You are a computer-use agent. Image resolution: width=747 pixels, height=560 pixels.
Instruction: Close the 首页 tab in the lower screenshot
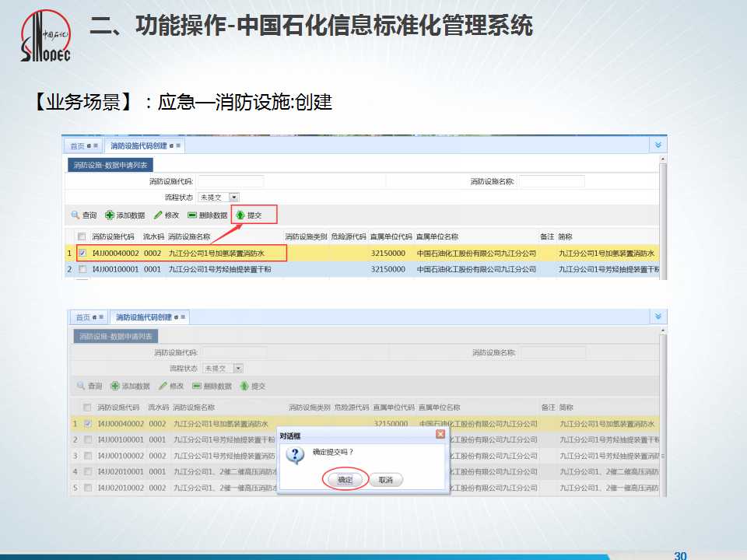coord(101,317)
